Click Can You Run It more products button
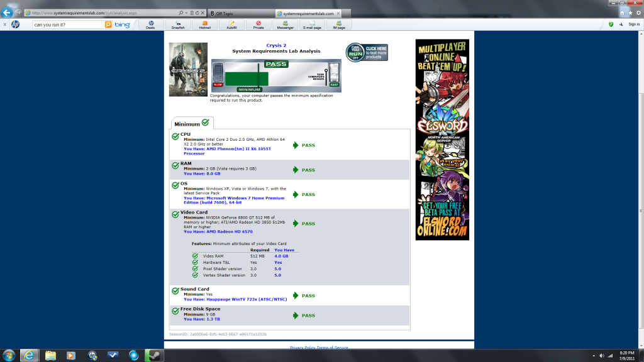The height and width of the screenshot is (362, 644). pos(367,53)
